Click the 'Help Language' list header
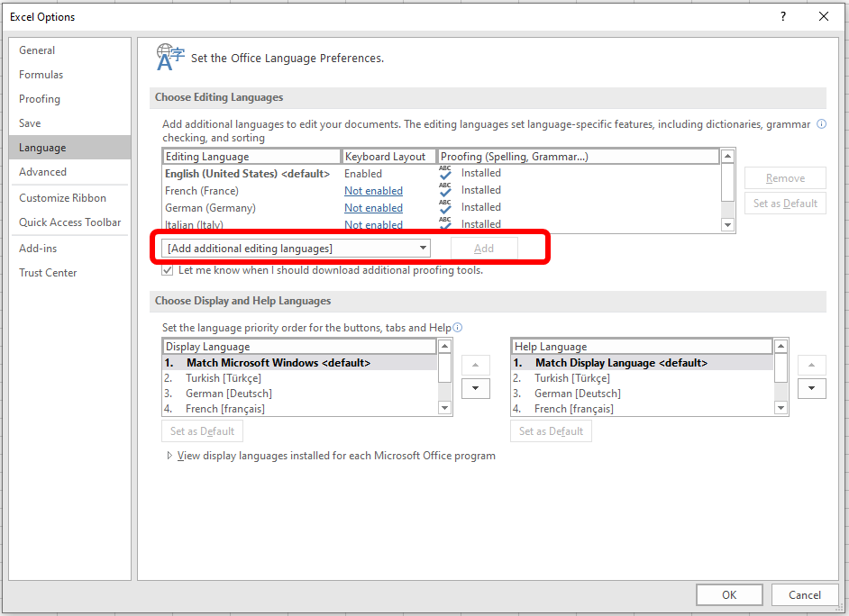Viewport: 849px width, 616px height. click(x=643, y=346)
